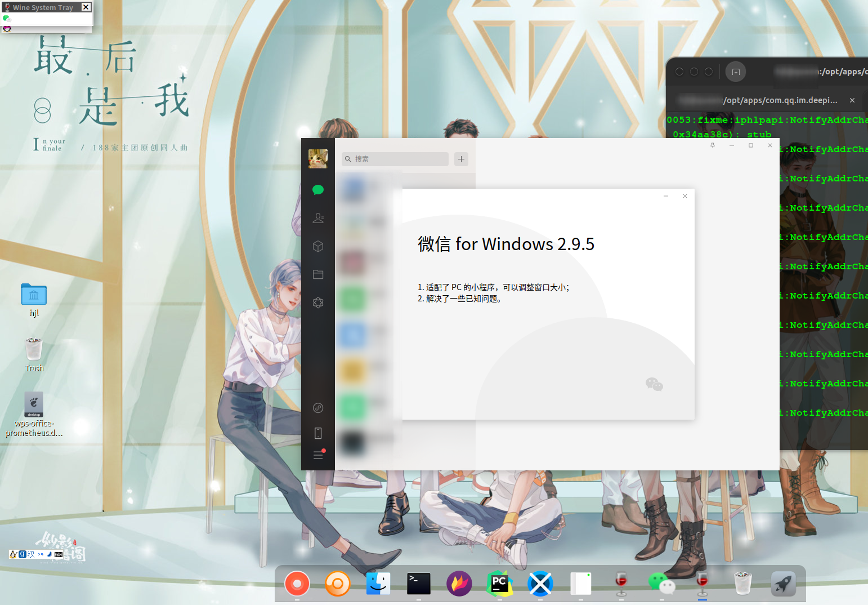
Task: Open the blue X app in the dock
Action: pos(540,584)
